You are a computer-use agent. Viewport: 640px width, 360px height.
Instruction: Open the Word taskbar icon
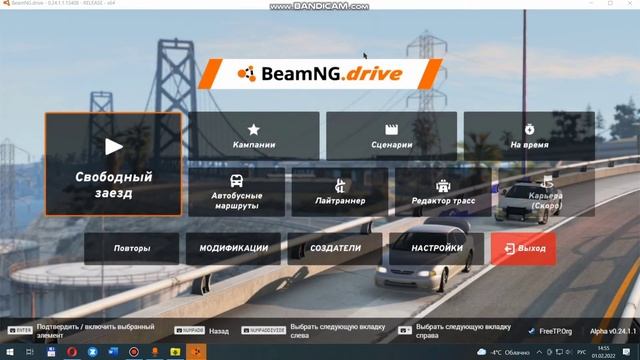[113, 352]
